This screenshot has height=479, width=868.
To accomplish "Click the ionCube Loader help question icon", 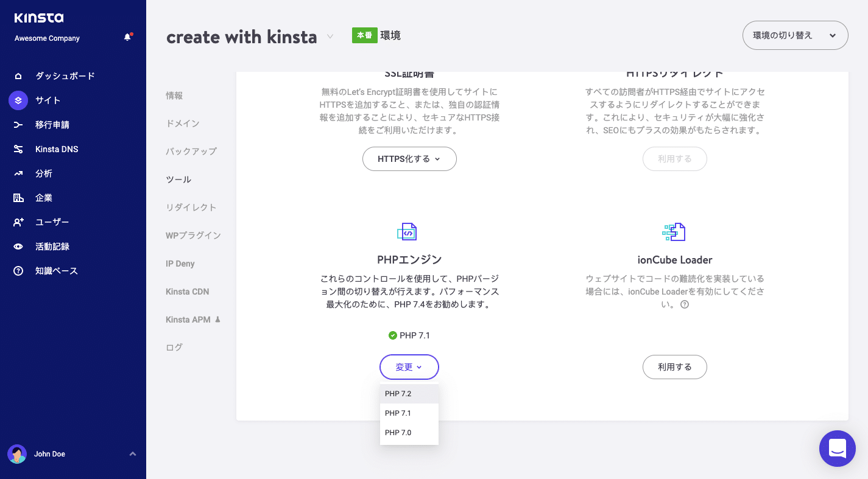I will (x=685, y=304).
